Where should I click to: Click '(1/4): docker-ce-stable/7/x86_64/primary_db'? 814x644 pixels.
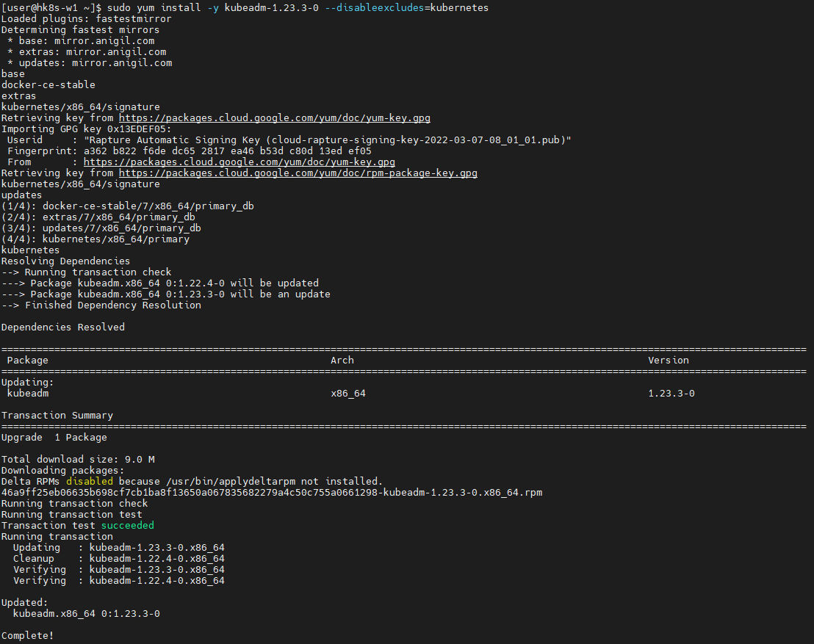(x=128, y=206)
